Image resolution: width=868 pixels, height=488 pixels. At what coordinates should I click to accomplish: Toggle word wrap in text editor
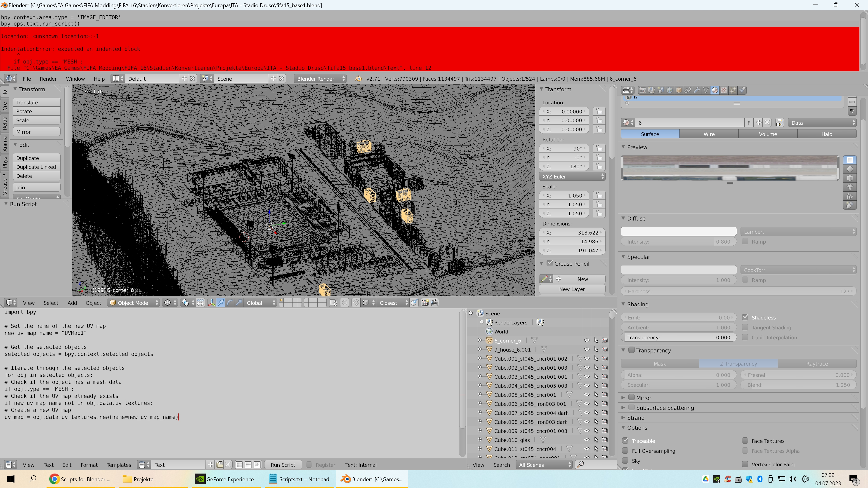[x=248, y=465]
